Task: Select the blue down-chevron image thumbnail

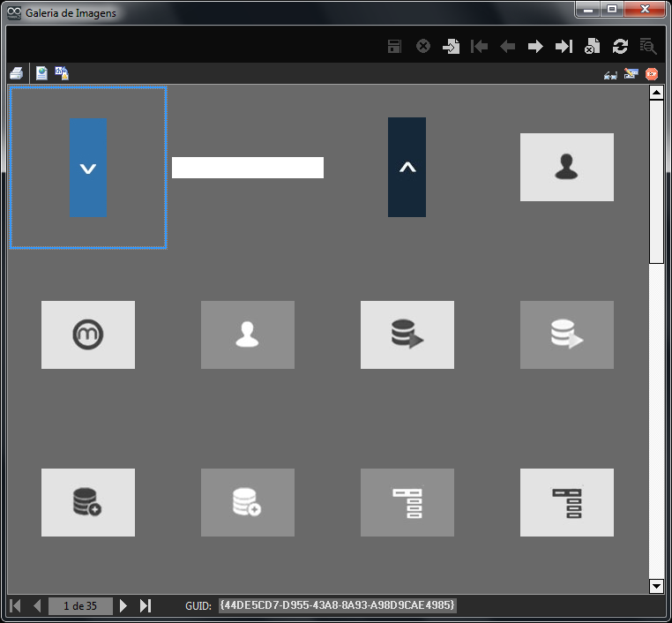Action: [x=88, y=168]
